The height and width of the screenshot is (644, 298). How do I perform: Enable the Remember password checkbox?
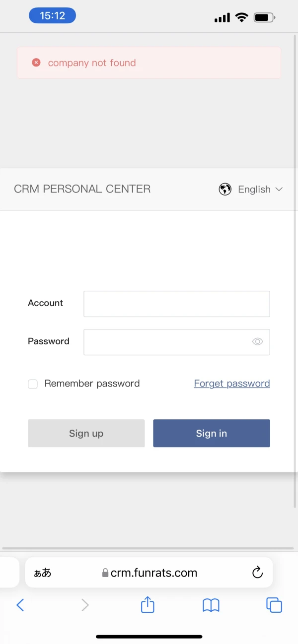point(33,384)
